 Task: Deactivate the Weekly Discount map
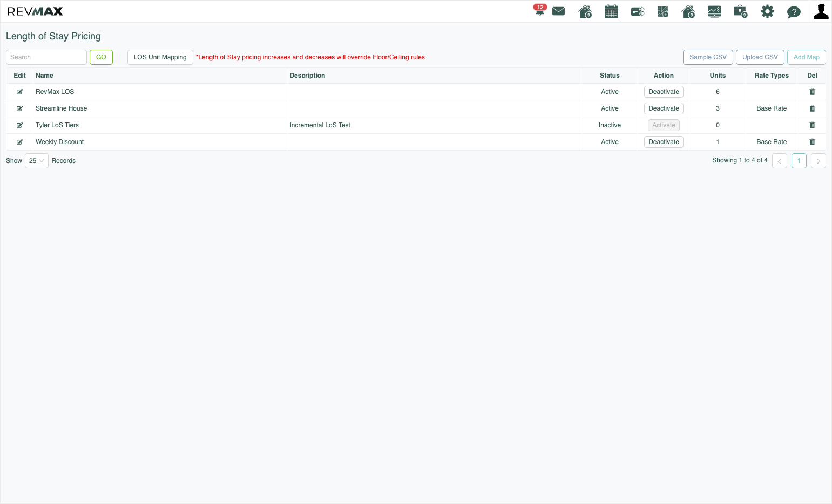tap(664, 142)
